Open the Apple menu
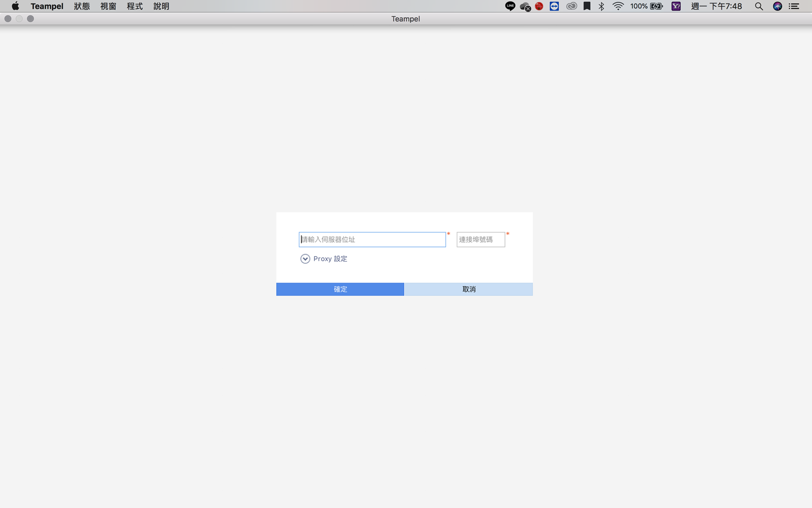The image size is (812, 508). coord(15,6)
